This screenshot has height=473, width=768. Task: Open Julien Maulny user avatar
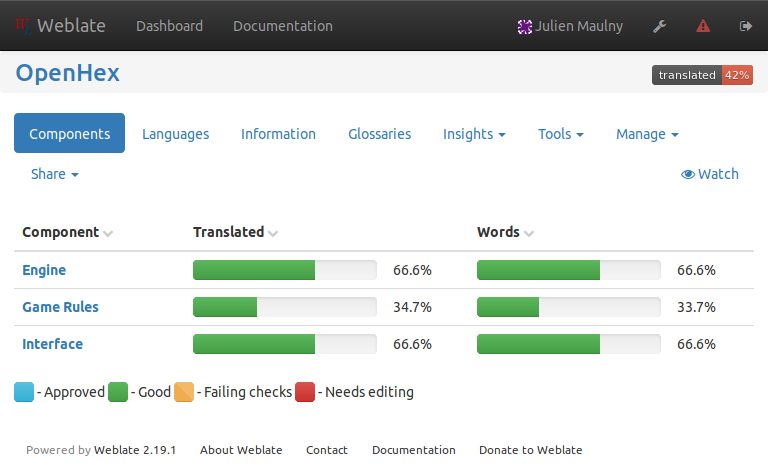(525, 26)
